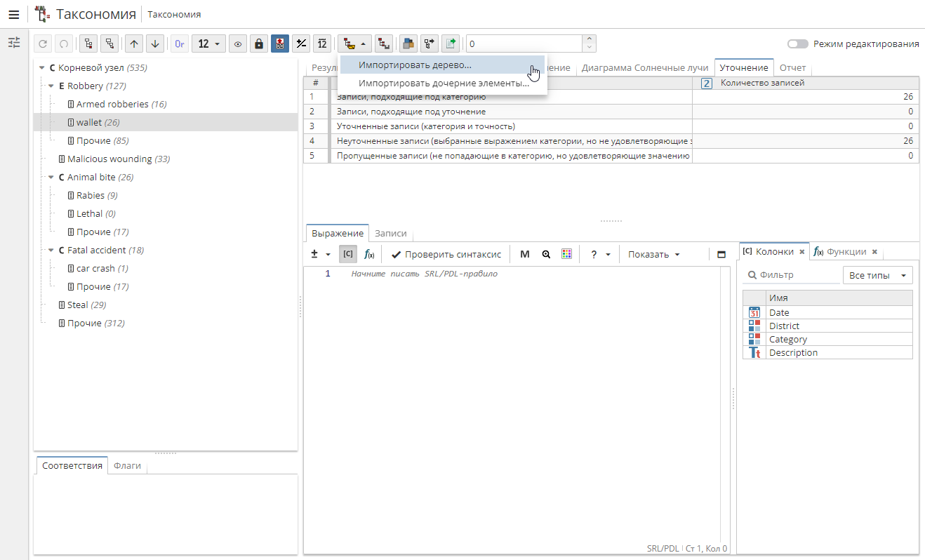Open the hamburger main menu
Viewport: 925px width, 560px height.
[x=13, y=14]
